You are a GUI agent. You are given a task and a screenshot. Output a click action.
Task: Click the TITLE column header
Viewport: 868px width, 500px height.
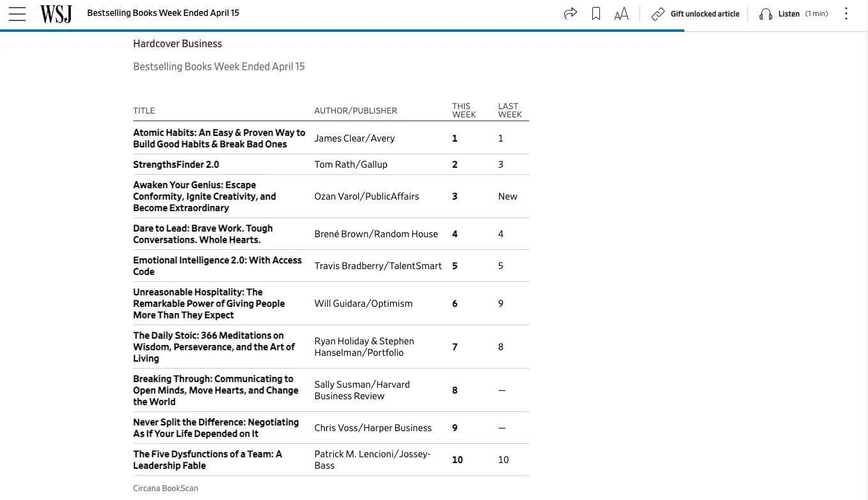pyautogui.click(x=144, y=111)
